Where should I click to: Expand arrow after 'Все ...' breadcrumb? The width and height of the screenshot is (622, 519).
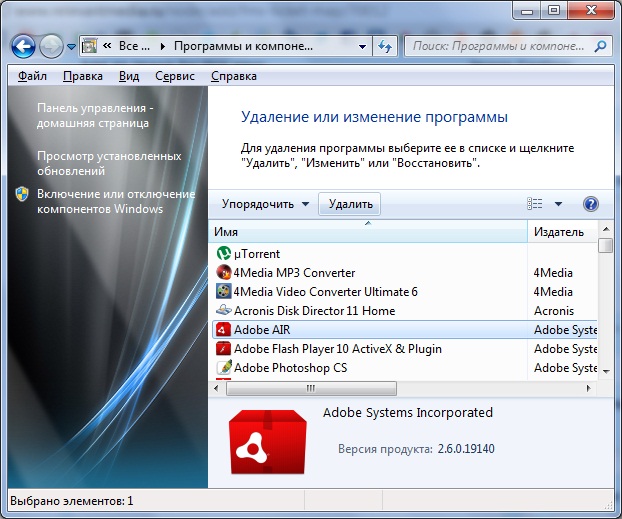pos(162,46)
